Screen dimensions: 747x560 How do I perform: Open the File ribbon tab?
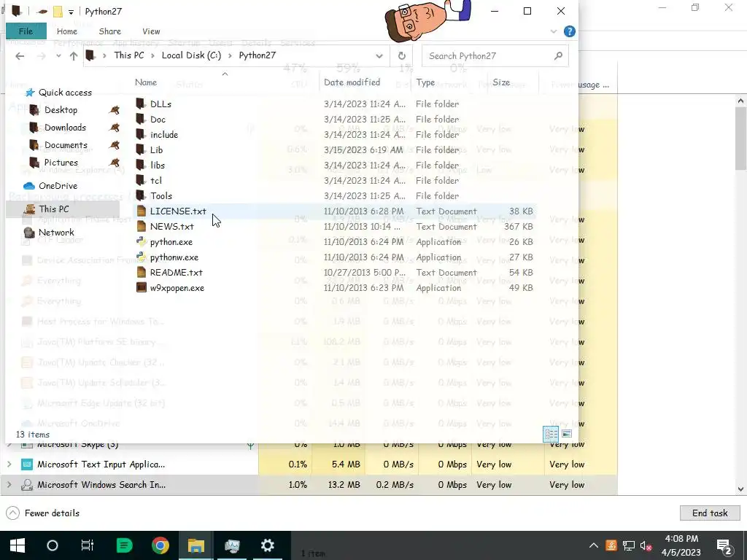pyautogui.click(x=26, y=31)
